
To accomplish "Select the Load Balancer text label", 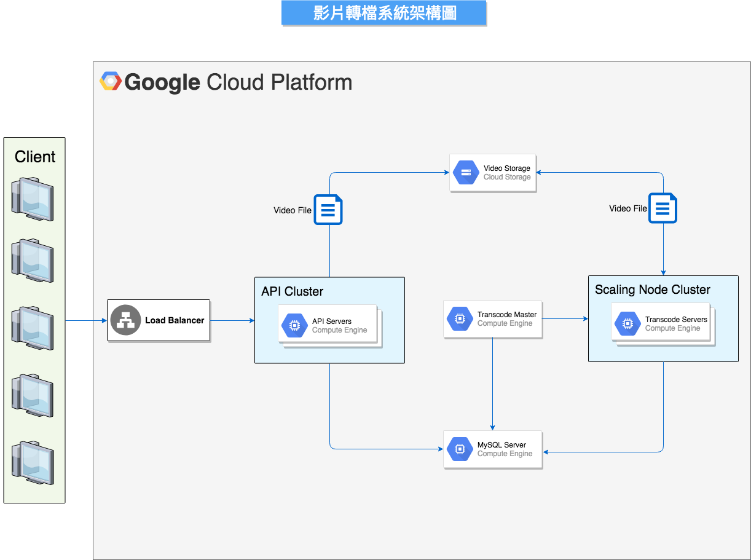I will coord(175,320).
